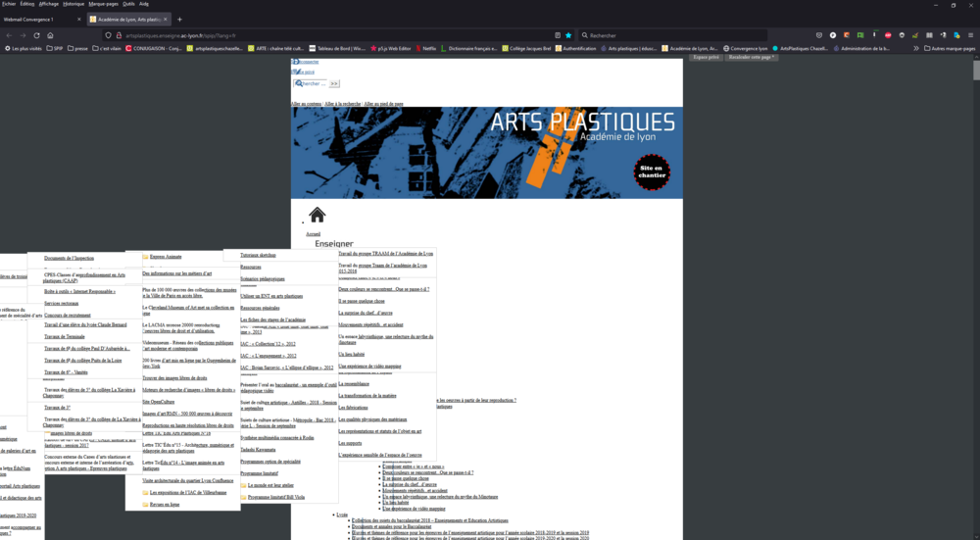Open the SPIP bookmarks folder
This screenshot has width=980, height=540.
coord(54,48)
